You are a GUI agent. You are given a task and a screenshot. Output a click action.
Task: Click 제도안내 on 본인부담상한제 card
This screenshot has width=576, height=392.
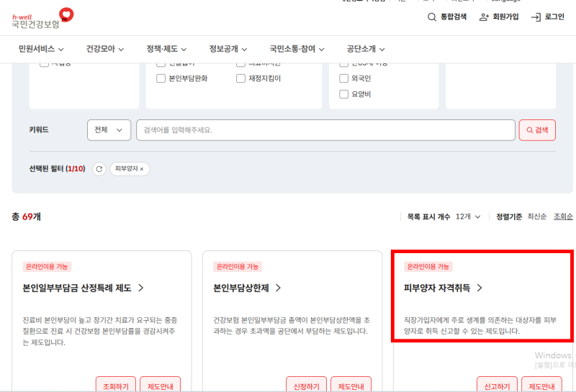point(351,385)
